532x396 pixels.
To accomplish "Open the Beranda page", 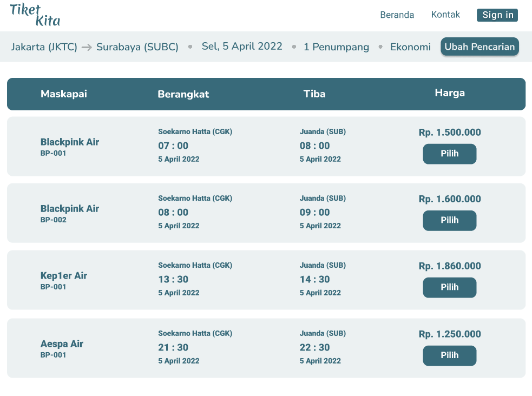I will point(397,15).
